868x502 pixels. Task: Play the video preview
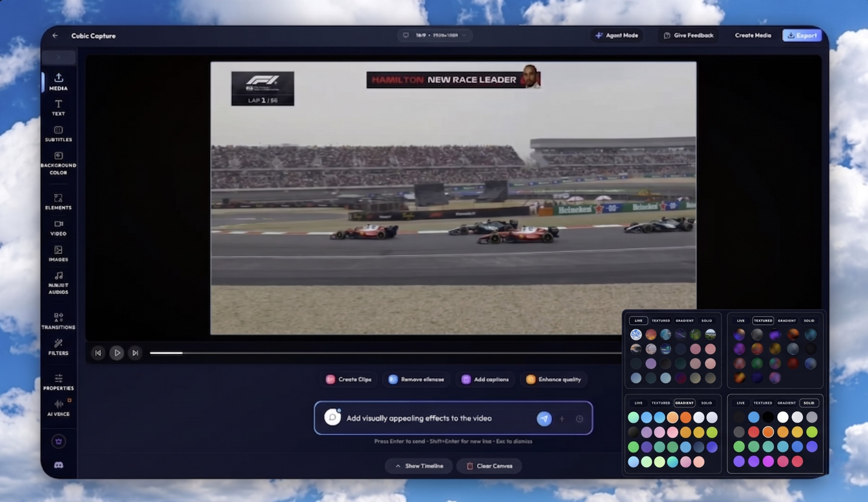pos(117,353)
